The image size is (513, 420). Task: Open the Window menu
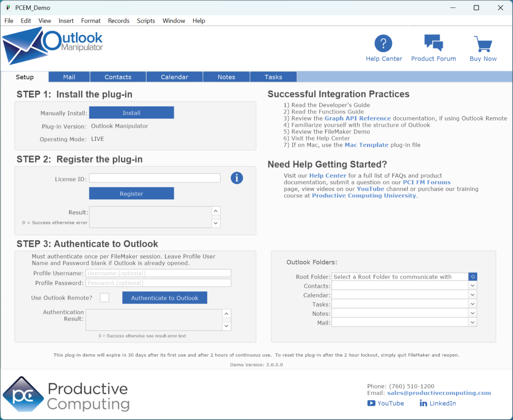click(174, 21)
